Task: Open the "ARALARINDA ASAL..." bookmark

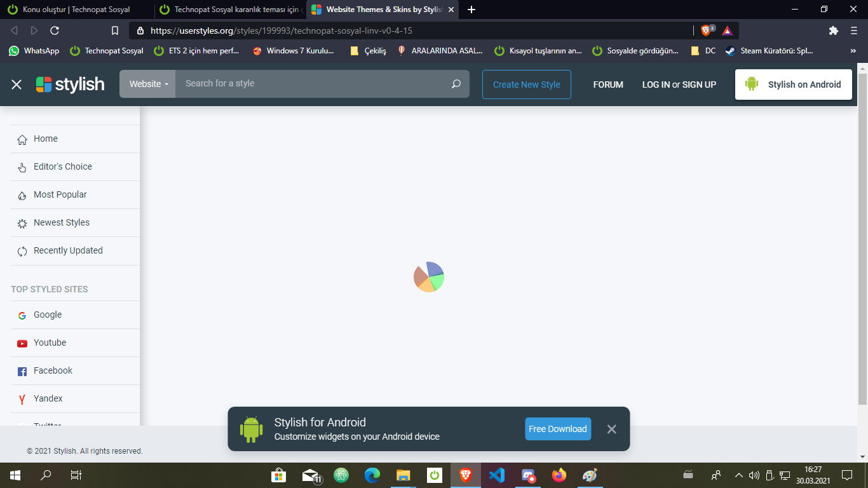Action: [x=440, y=51]
